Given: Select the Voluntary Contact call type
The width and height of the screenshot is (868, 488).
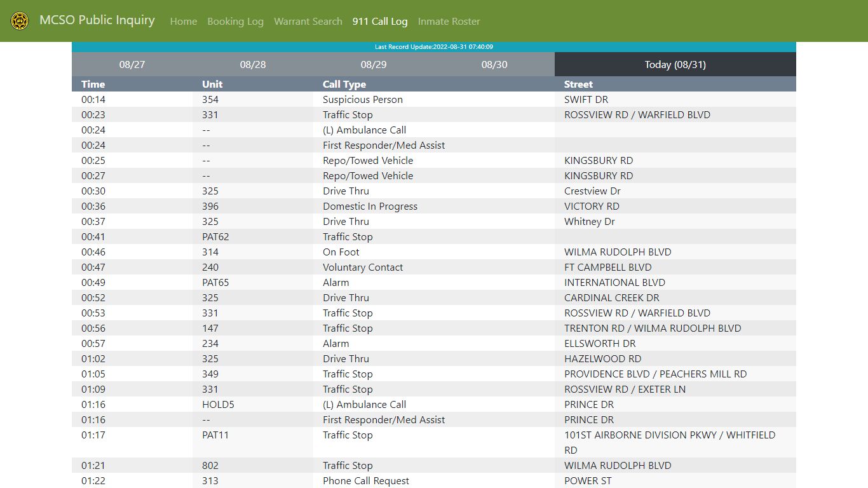Looking at the screenshot, I should coord(434,267).
